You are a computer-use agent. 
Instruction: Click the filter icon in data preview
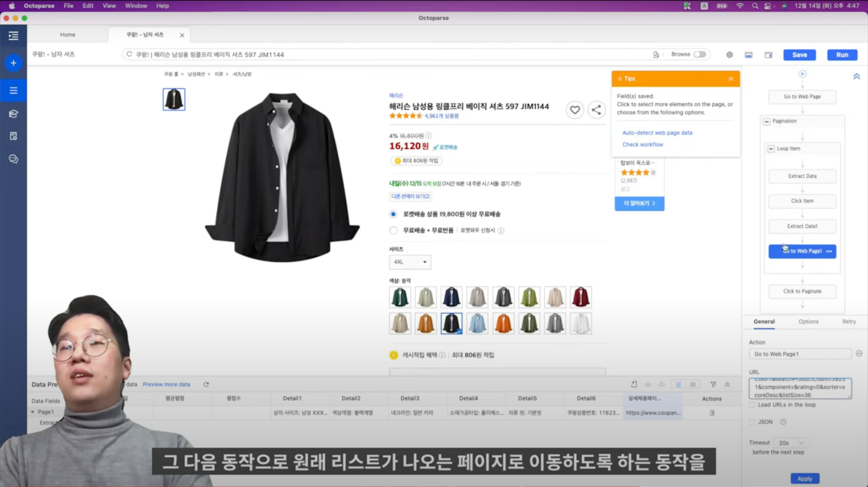point(713,385)
